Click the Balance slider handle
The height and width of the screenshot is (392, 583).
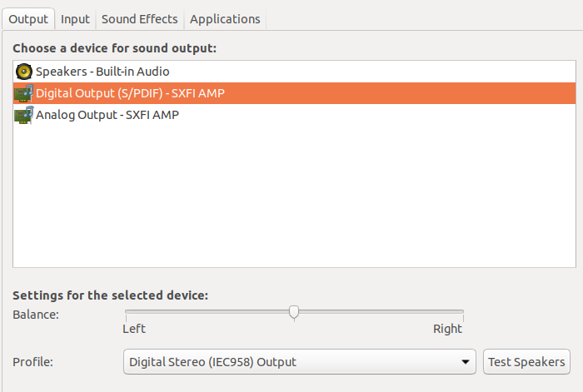(294, 312)
